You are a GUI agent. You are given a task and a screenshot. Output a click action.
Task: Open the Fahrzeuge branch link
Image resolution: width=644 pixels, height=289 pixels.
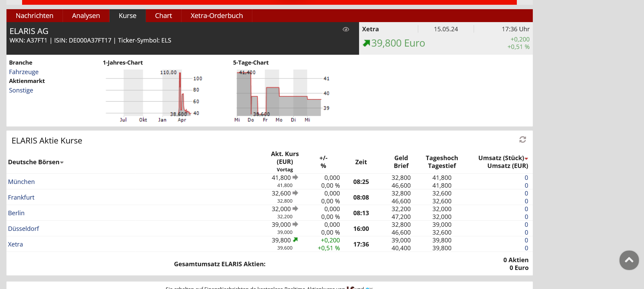(x=23, y=72)
